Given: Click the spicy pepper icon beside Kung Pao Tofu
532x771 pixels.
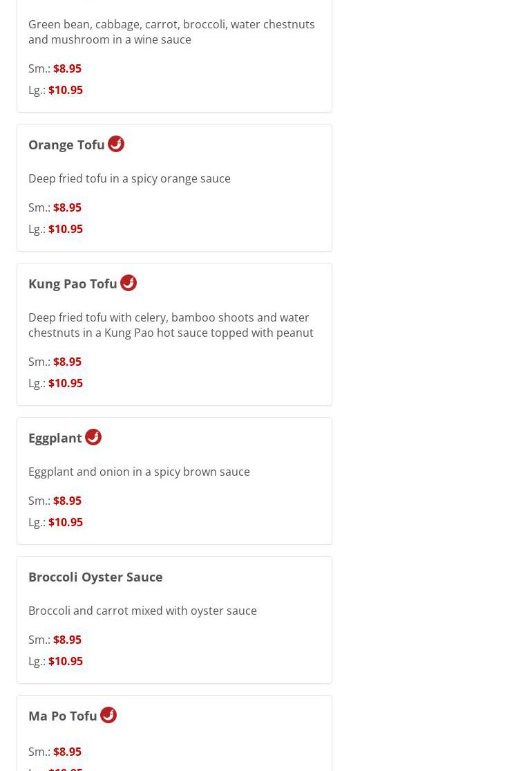Looking at the screenshot, I should (129, 283).
